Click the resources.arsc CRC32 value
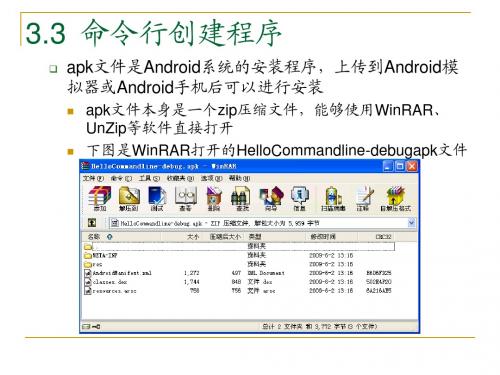Screen dimensions: 500x375 379,291
